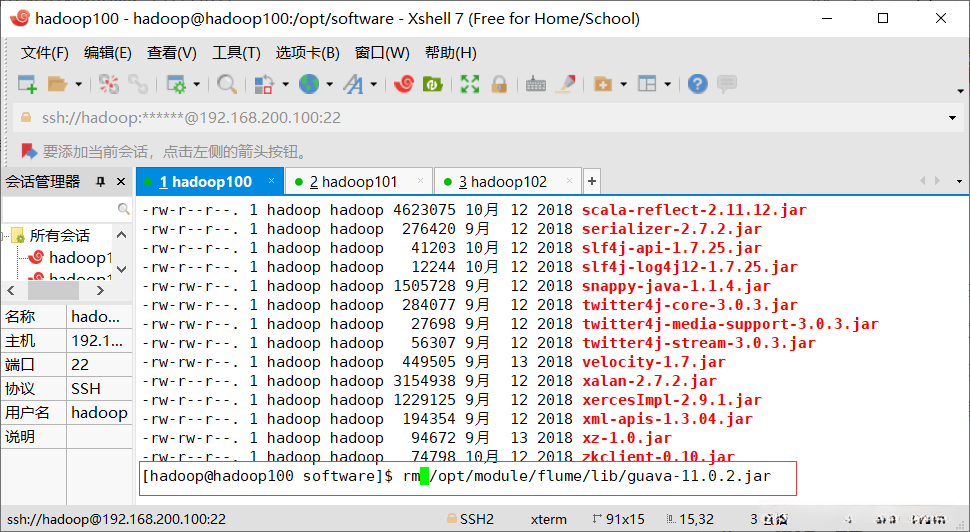Click session tree horizontal scroll right arrow
This screenshot has height=532, width=970.
click(101, 290)
